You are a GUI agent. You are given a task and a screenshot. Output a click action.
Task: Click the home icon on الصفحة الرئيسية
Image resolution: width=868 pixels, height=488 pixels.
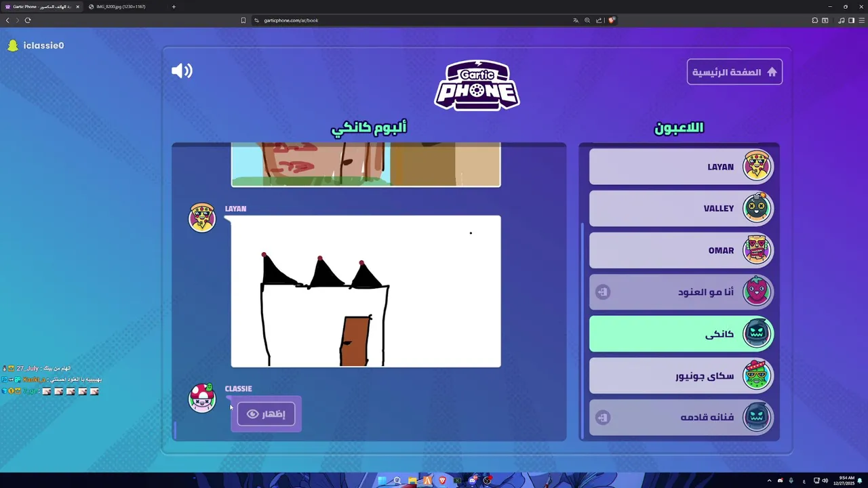tap(772, 72)
